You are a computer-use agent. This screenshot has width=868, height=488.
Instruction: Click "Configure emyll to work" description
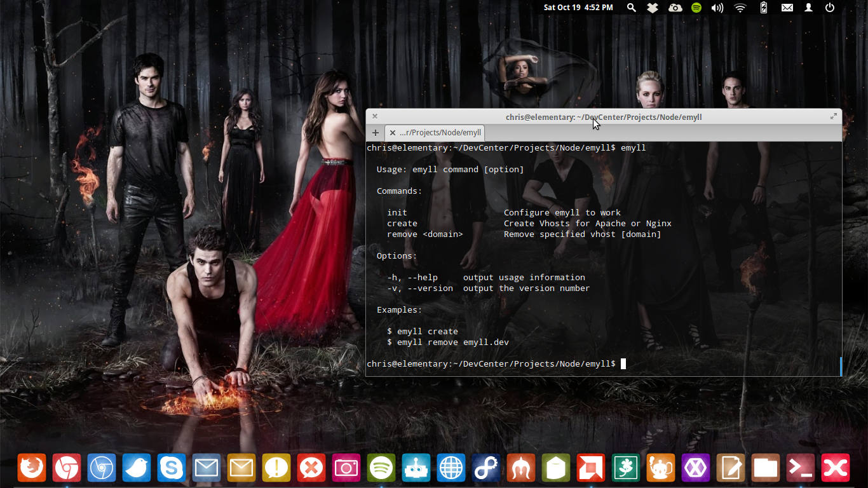point(562,213)
